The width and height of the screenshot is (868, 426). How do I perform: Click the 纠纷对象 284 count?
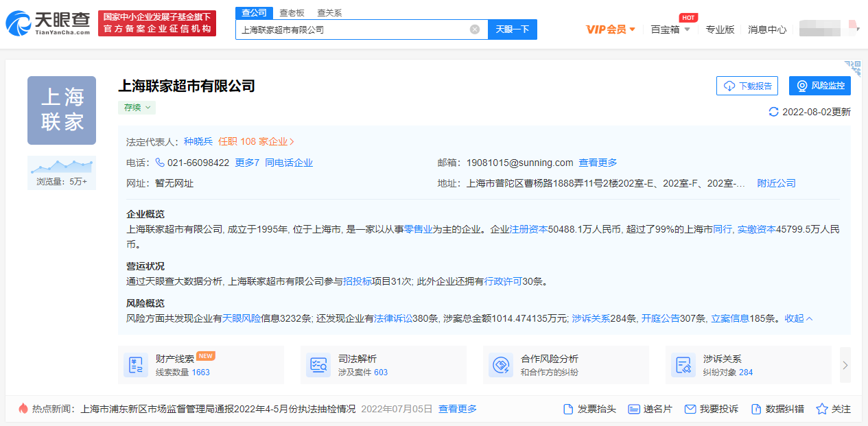pyautogui.click(x=728, y=372)
